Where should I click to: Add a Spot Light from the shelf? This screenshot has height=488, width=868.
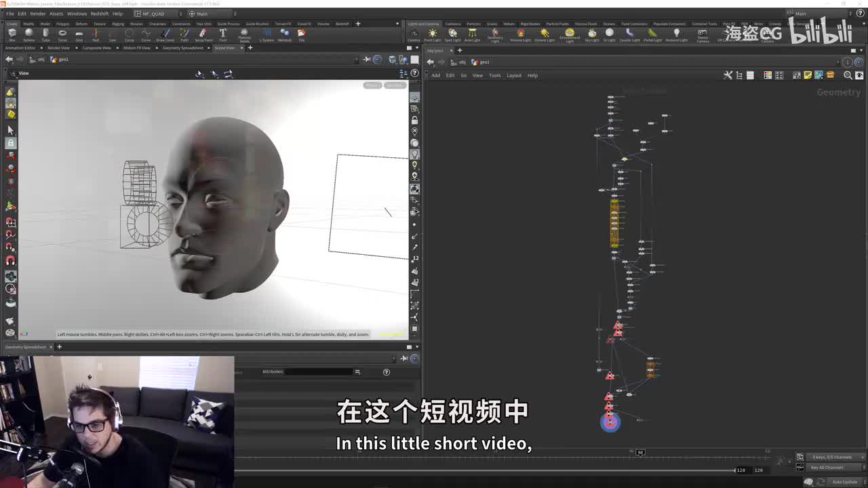click(452, 35)
